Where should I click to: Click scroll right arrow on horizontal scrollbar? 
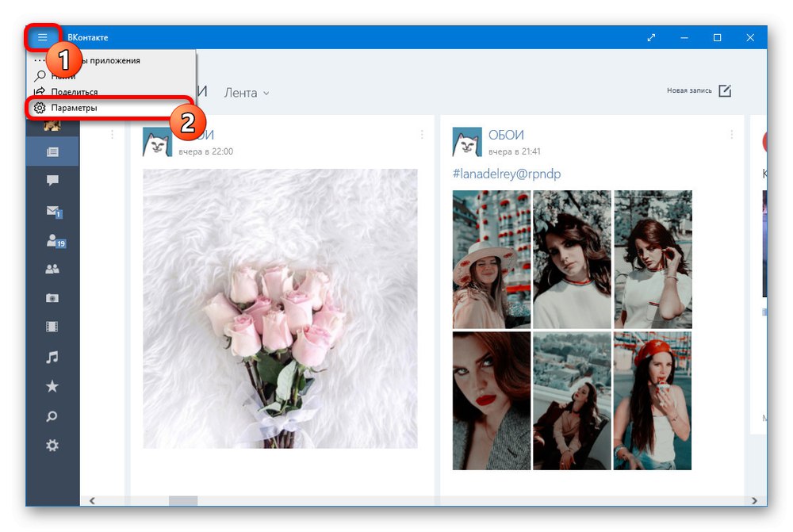click(x=754, y=500)
